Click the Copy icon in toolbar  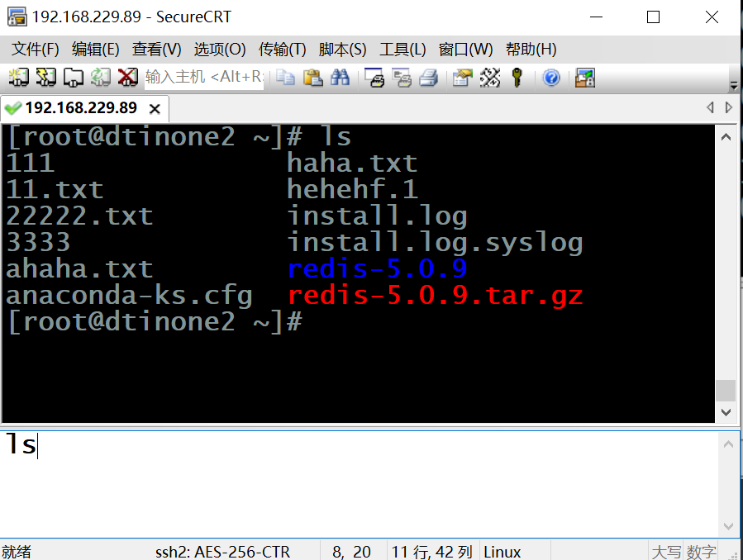click(x=285, y=78)
